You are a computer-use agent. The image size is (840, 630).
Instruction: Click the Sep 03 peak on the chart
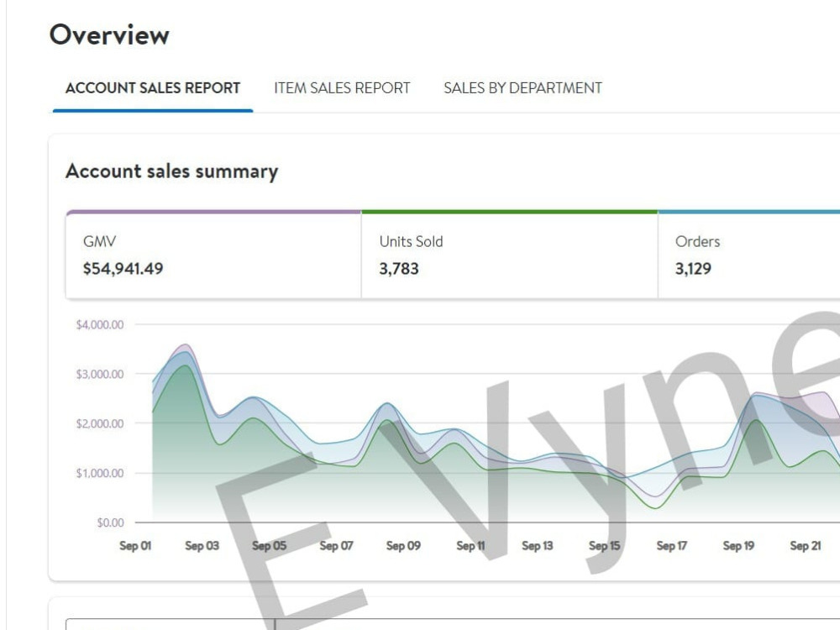pyautogui.click(x=186, y=346)
